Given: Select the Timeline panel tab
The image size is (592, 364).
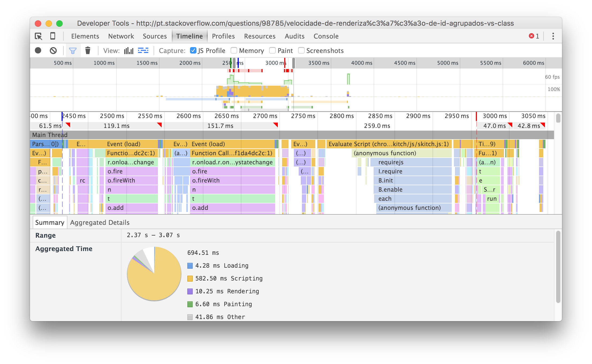Looking at the screenshot, I should [x=189, y=36].
